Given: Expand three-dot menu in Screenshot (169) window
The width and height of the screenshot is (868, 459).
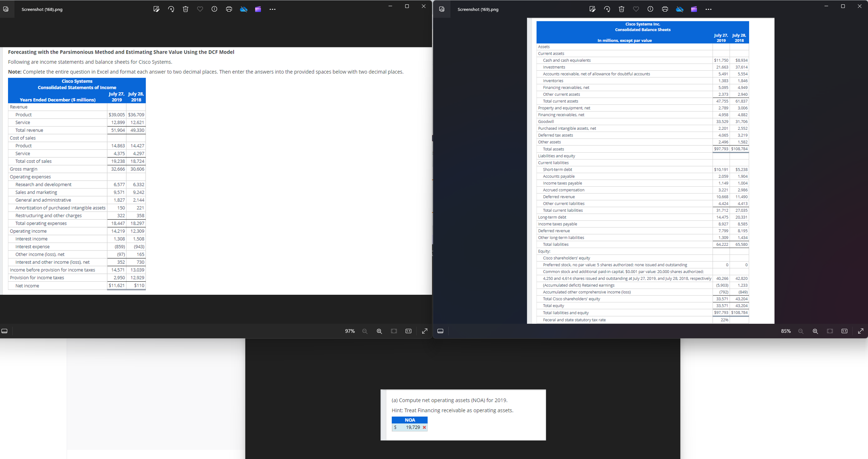Looking at the screenshot, I should pos(709,9).
